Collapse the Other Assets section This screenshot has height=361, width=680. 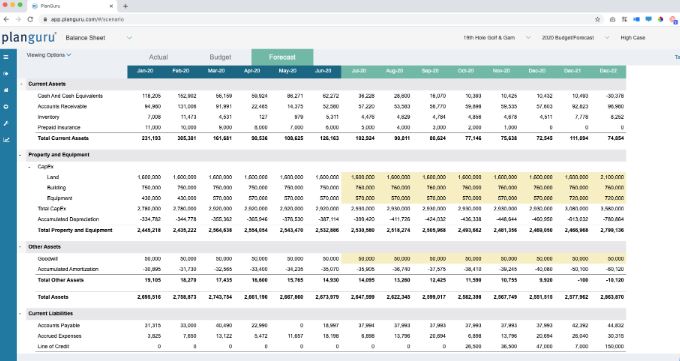point(21,247)
